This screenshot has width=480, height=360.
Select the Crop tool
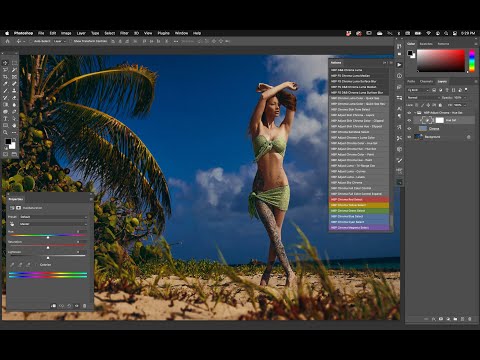5,77
